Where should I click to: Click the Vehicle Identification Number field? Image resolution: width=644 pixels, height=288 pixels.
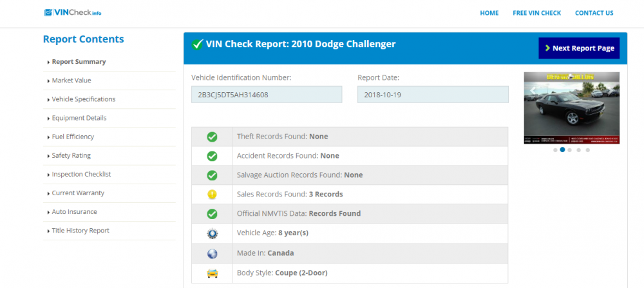click(x=267, y=95)
